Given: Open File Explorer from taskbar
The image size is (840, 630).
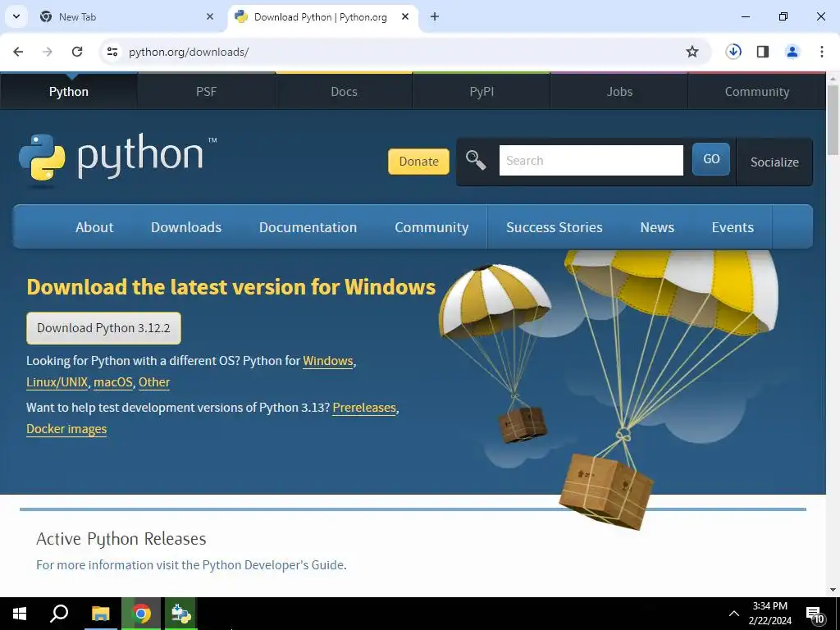Looking at the screenshot, I should click(x=100, y=614).
